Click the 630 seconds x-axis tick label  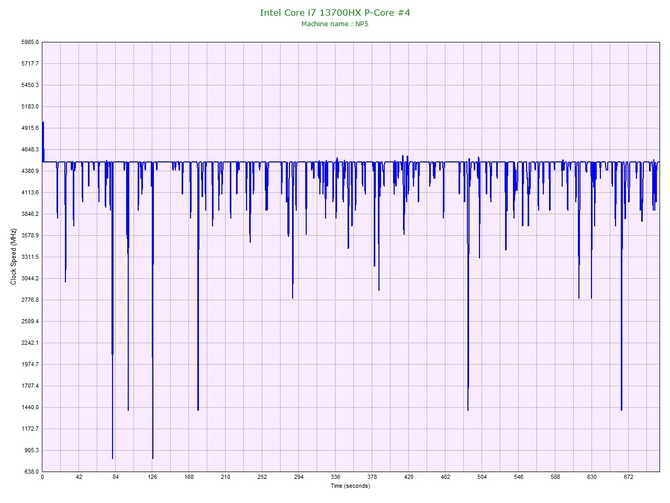[x=592, y=477]
